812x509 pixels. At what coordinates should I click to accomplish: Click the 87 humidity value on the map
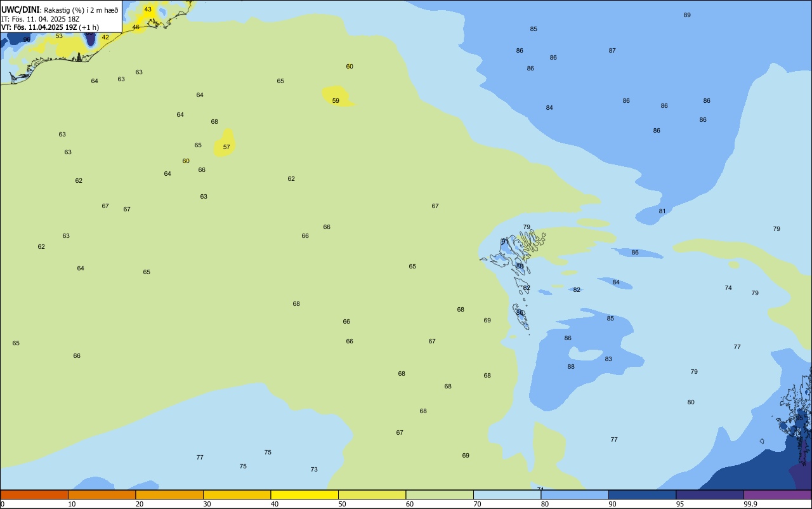[x=612, y=51]
